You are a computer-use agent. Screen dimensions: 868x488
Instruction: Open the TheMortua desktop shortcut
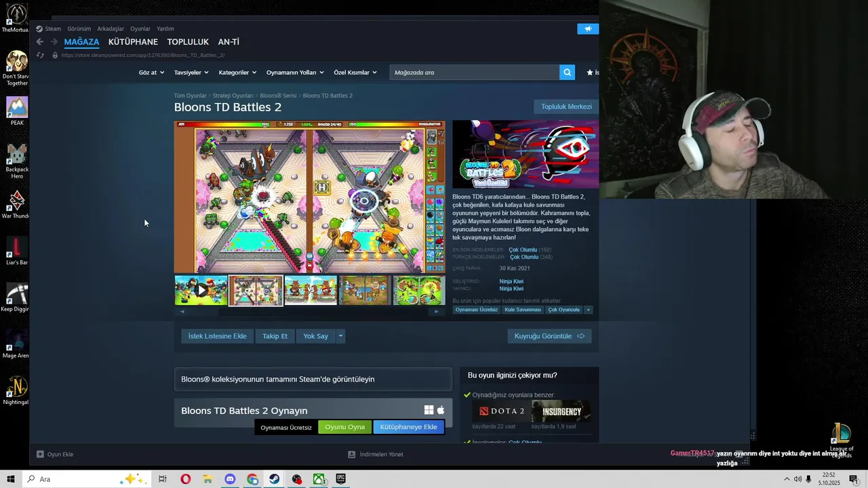click(16, 18)
